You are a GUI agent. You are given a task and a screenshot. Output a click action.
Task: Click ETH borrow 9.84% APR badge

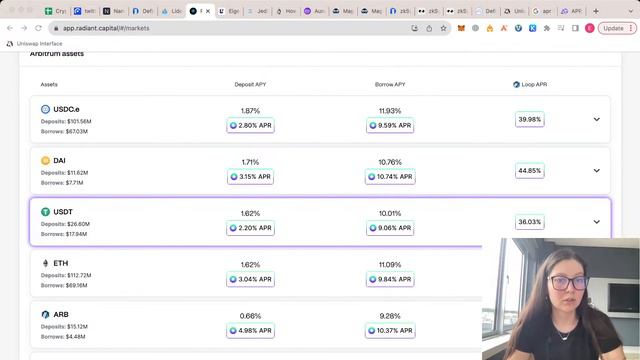390,279
